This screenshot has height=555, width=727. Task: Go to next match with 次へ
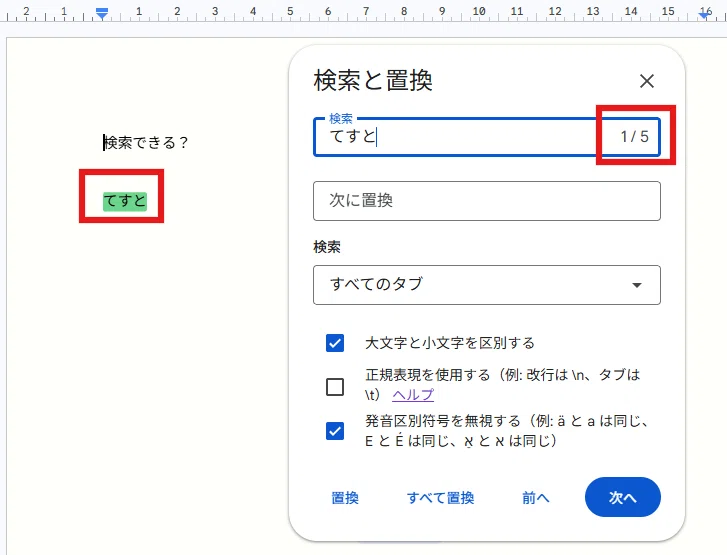click(623, 497)
